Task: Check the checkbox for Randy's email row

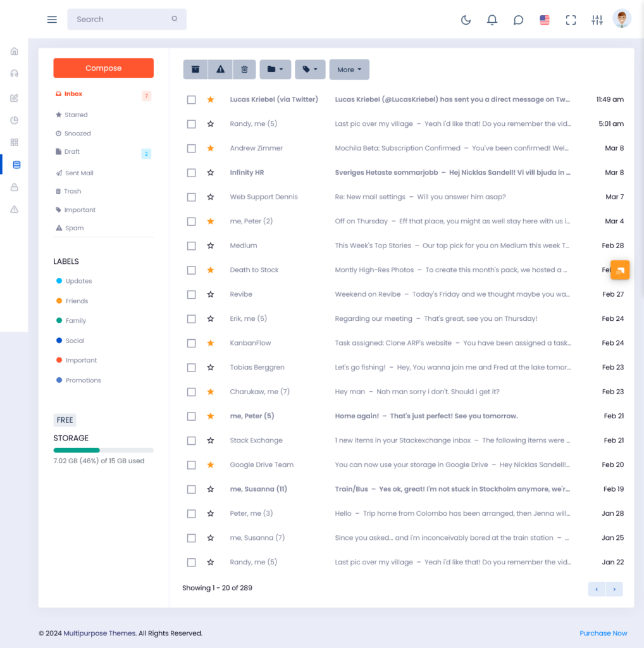Action: (191, 124)
